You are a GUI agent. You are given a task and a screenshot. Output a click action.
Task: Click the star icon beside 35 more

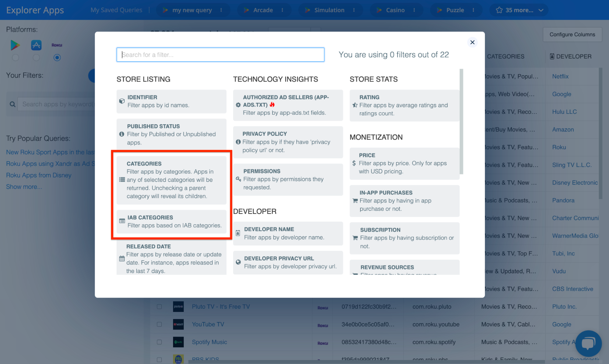coord(499,10)
